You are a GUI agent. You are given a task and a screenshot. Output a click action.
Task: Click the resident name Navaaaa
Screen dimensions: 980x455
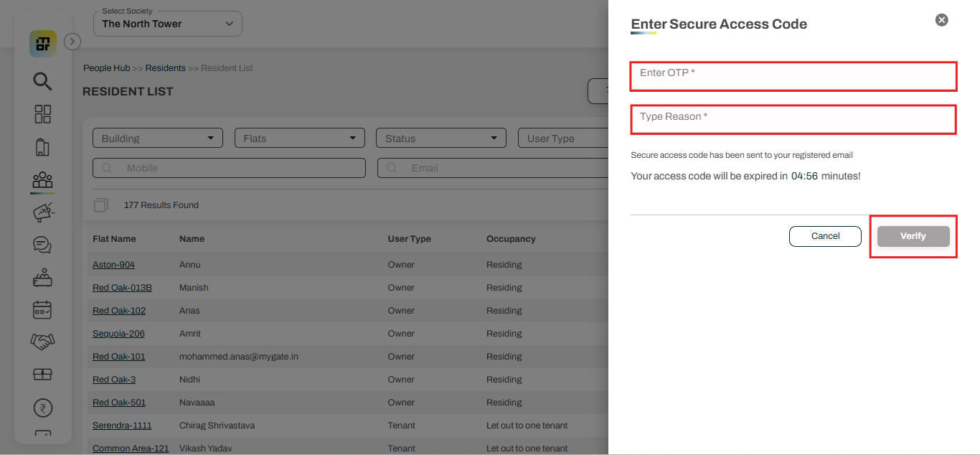(197, 403)
